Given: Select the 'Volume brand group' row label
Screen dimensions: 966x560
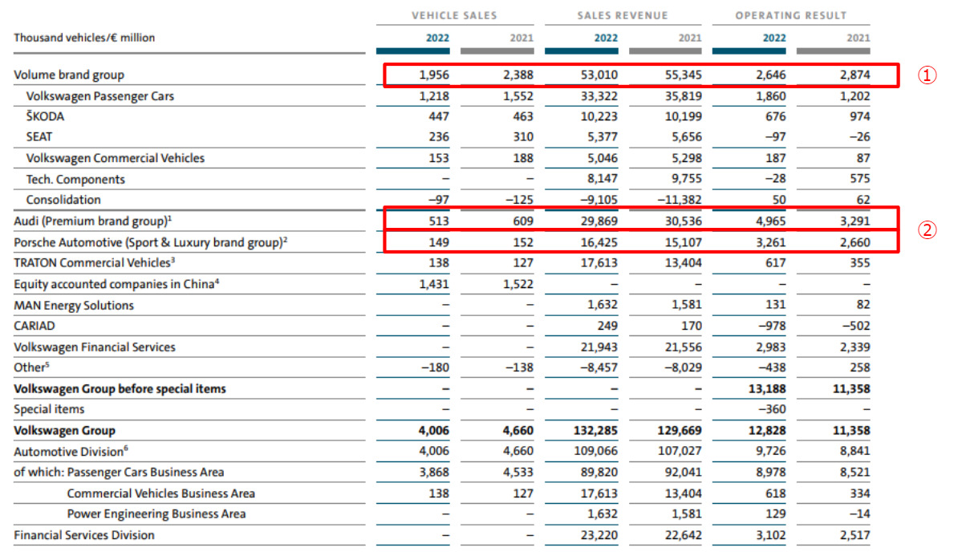Looking at the screenshot, I should coord(69,75).
